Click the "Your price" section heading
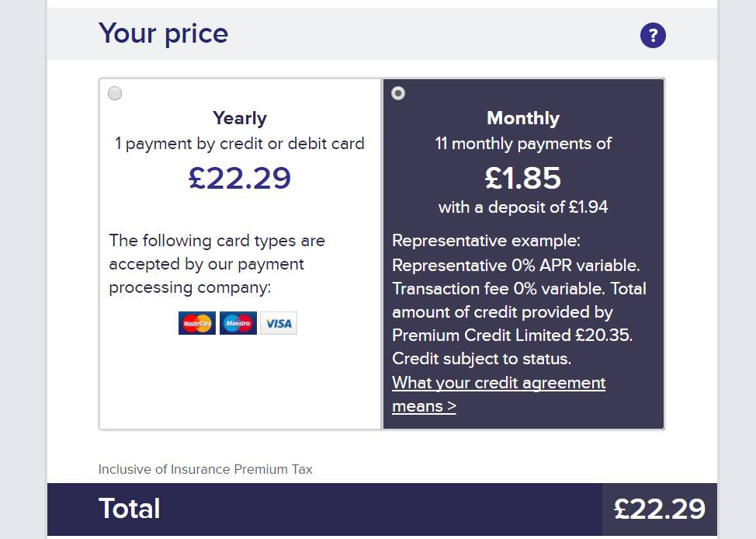The width and height of the screenshot is (756, 539). (x=163, y=33)
